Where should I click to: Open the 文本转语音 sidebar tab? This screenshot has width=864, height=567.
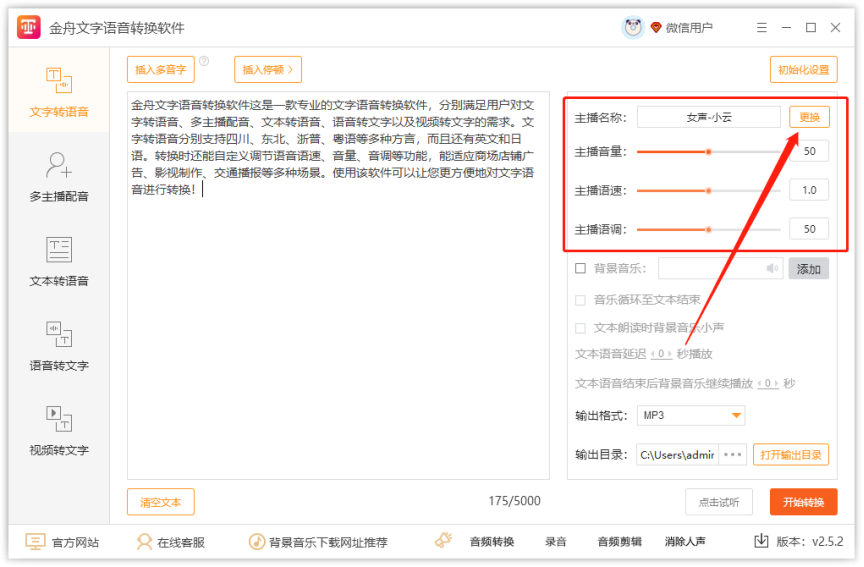click(59, 261)
